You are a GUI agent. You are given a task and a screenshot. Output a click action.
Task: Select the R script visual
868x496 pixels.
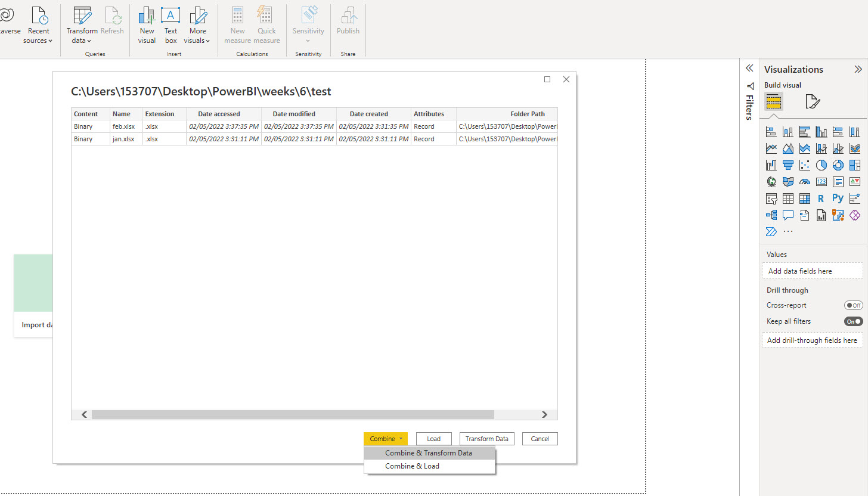821,199
